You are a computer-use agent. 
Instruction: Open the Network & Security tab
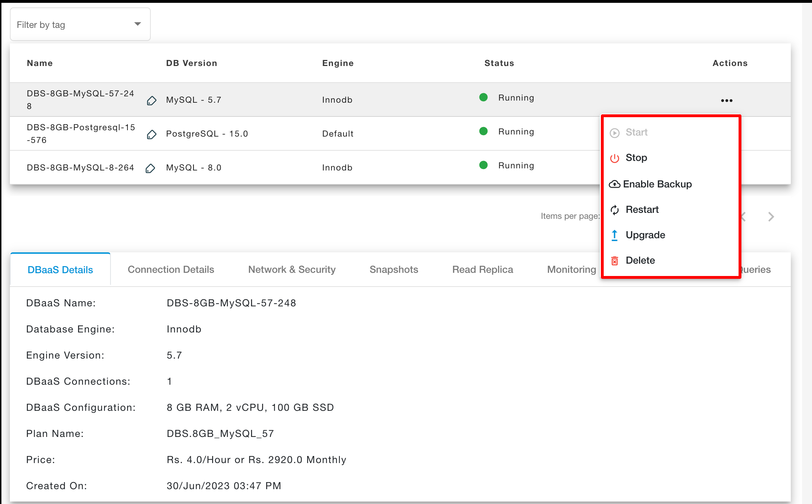pyautogui.click(x=292, y=270)
